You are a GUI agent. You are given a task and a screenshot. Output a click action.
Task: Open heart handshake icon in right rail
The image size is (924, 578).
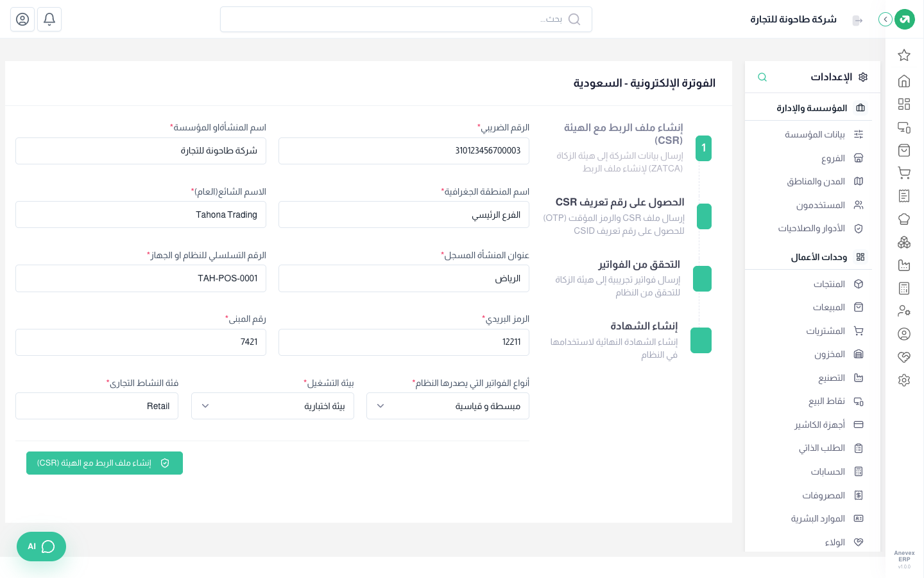click(x=904, y=357)
